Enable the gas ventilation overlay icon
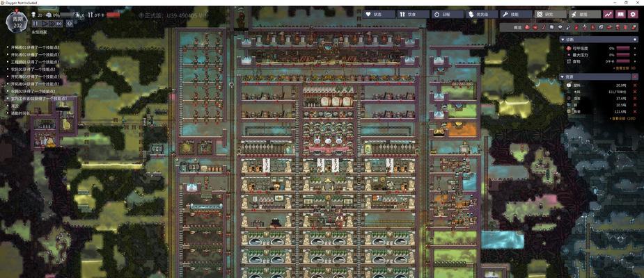Viewport: 644px width, 278px height. coord(576,27)
